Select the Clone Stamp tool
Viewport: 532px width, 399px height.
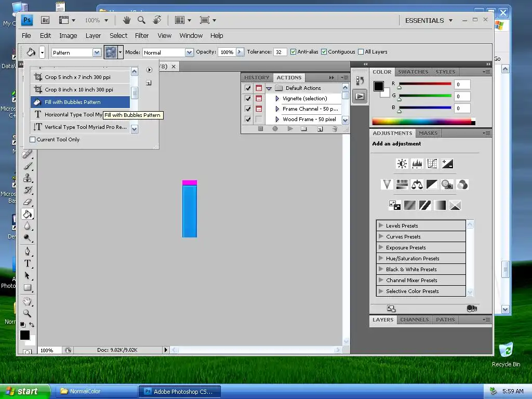click(x=28, y=178)
